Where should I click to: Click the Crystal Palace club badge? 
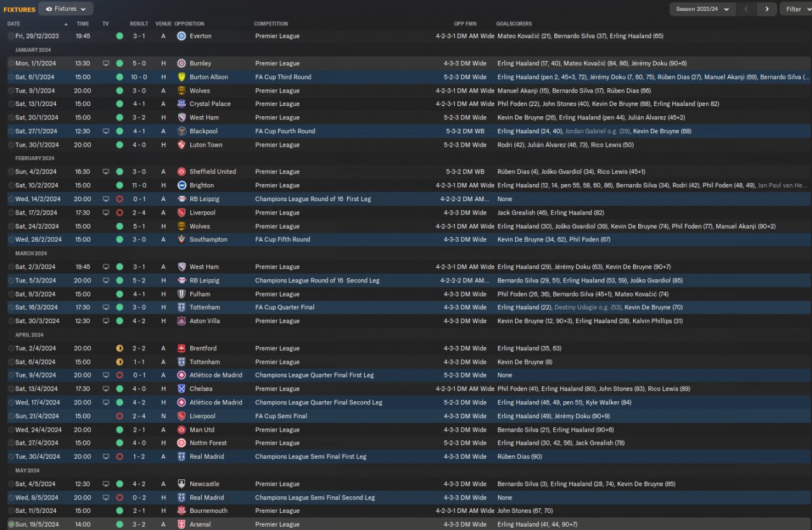pyautogui.click(x=181, y=104)
